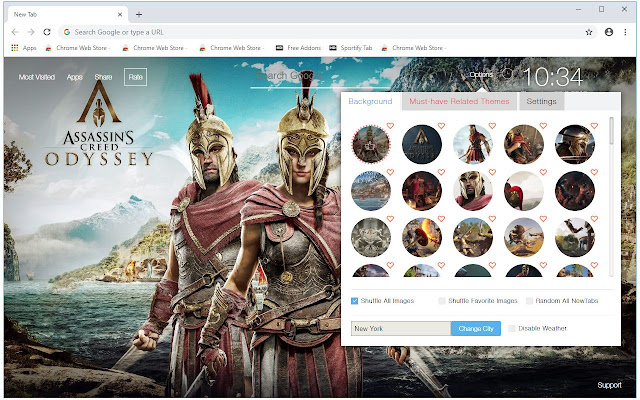Open the Support link
The width and height of the screenshot is (640, 400).
point(609,385)
